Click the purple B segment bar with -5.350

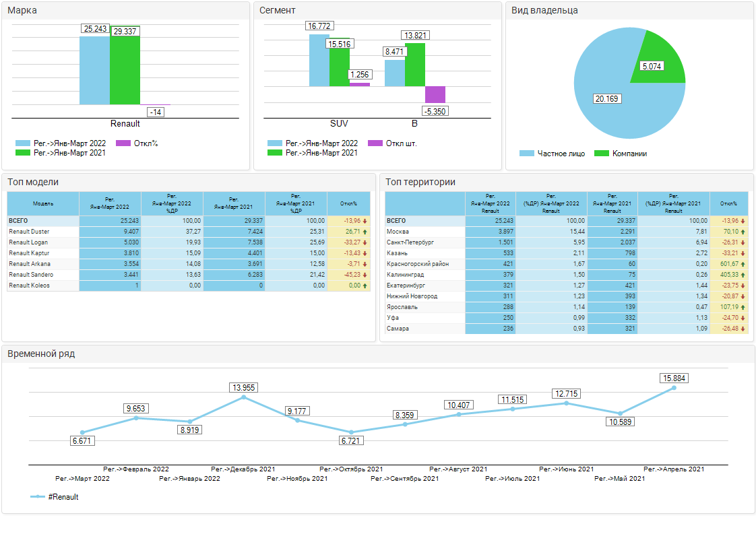[x=435, y=94]
